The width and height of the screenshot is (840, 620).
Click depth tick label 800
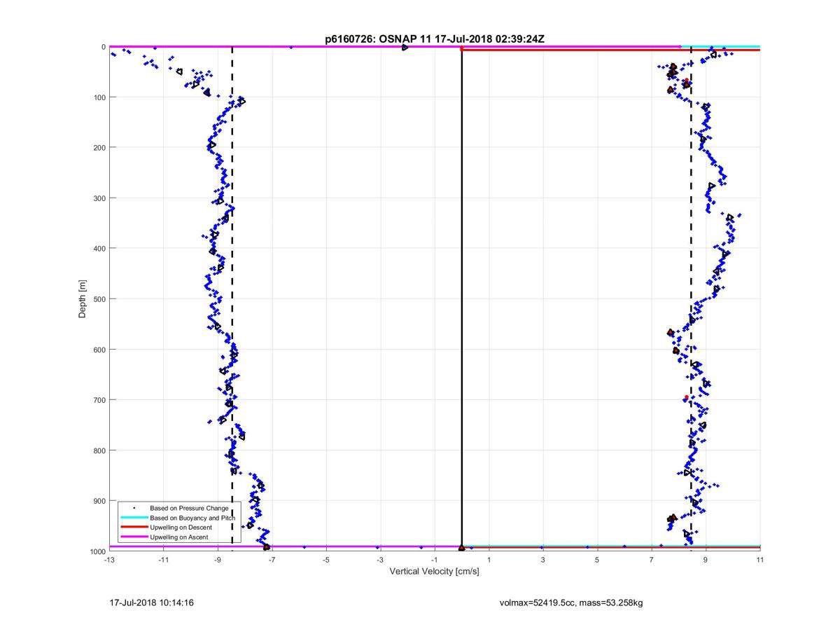(99, 450)
